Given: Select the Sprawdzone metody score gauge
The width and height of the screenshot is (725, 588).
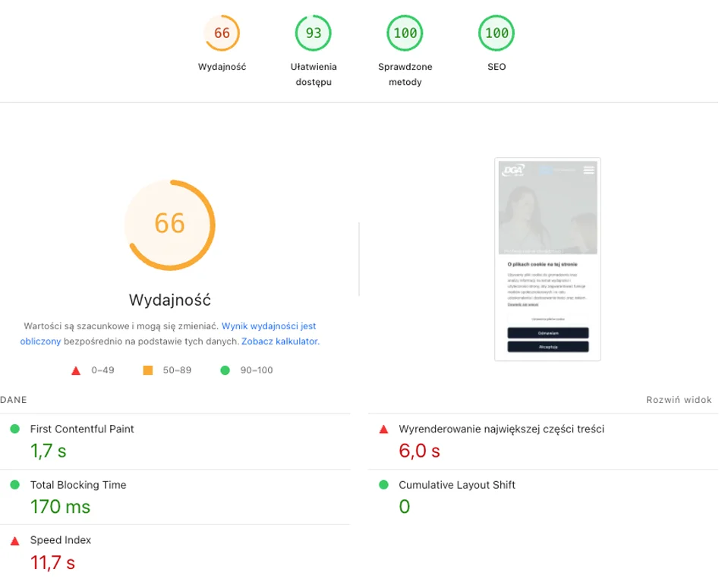Looking at the screenshot, I should 405,33.
